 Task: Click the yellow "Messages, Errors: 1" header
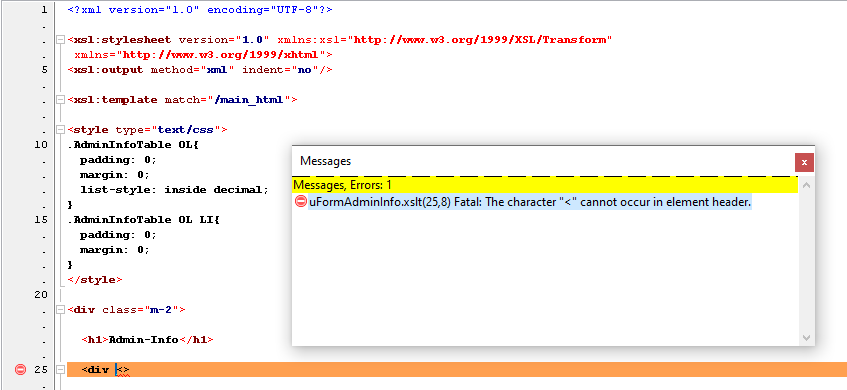[544, 185]
